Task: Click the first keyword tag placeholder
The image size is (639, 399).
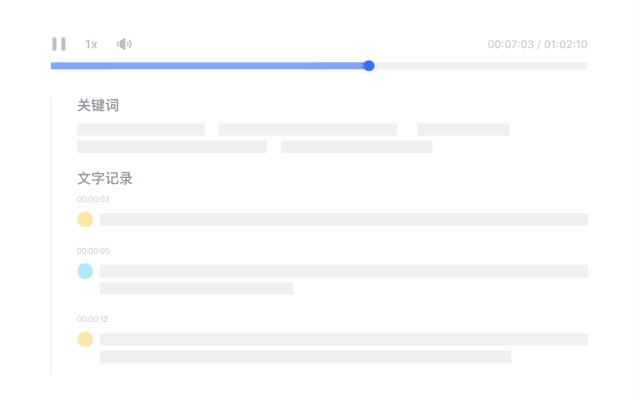Action: pyautogui.click(x=141, y=129)
